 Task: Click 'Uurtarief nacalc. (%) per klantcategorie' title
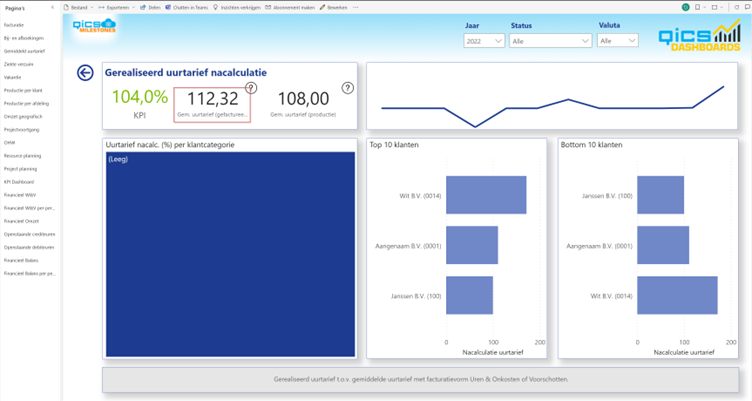coord(170,145)
